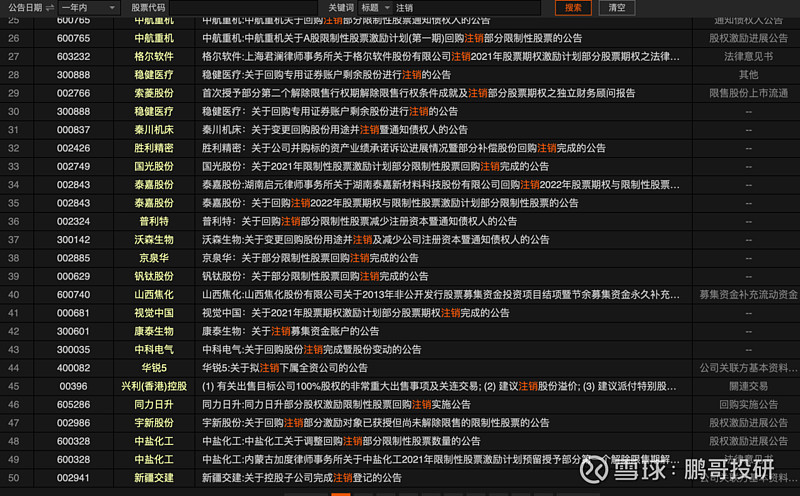800x496 pixels.
Task: Click stock code 605286
Action: coord(73,405)
